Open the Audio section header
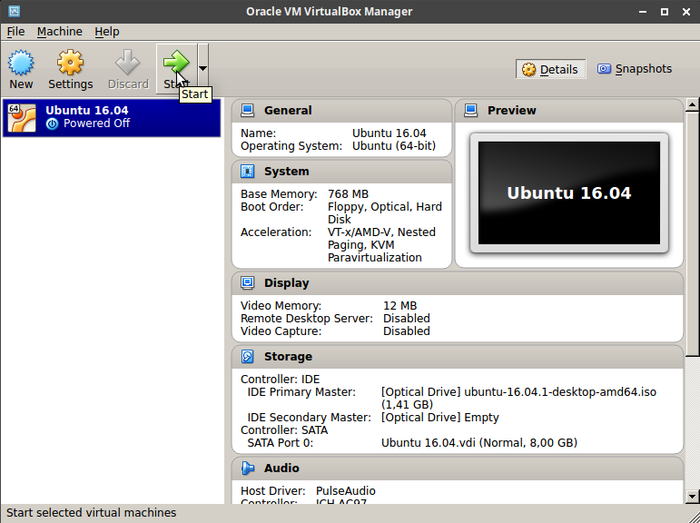The height and width of the screenshot is (523, 700). coord(458,468)
